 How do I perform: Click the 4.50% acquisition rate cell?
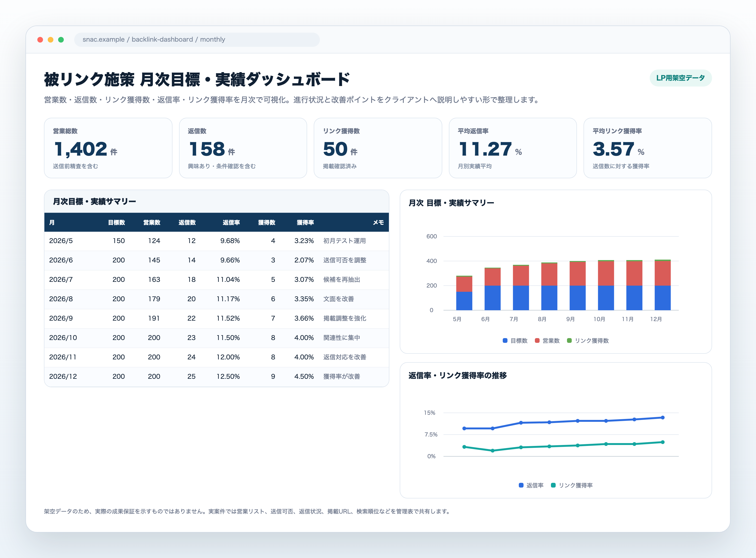304,376
